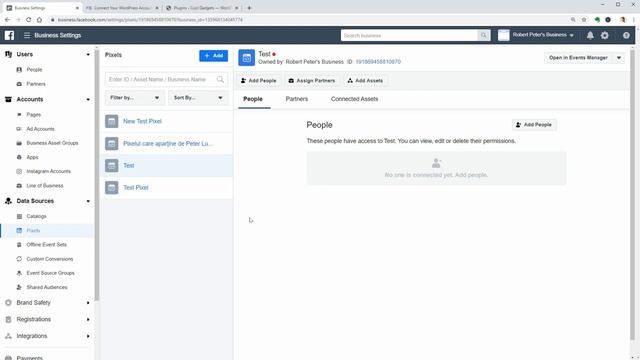Click the browser back arrow
Screen dimensions: 640x360
click(7, 20)
